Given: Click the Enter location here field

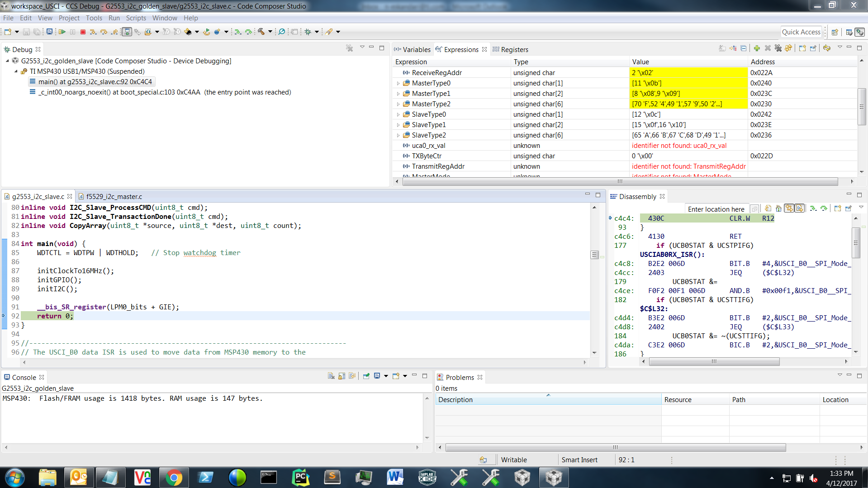Looking at the screenshot, I should (716, 209).
